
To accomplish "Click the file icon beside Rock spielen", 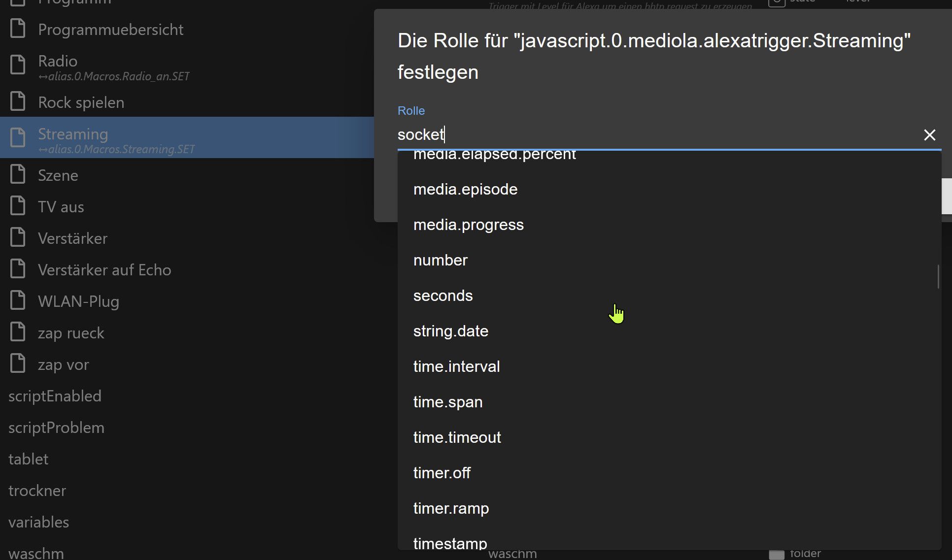I will [18, 101].
